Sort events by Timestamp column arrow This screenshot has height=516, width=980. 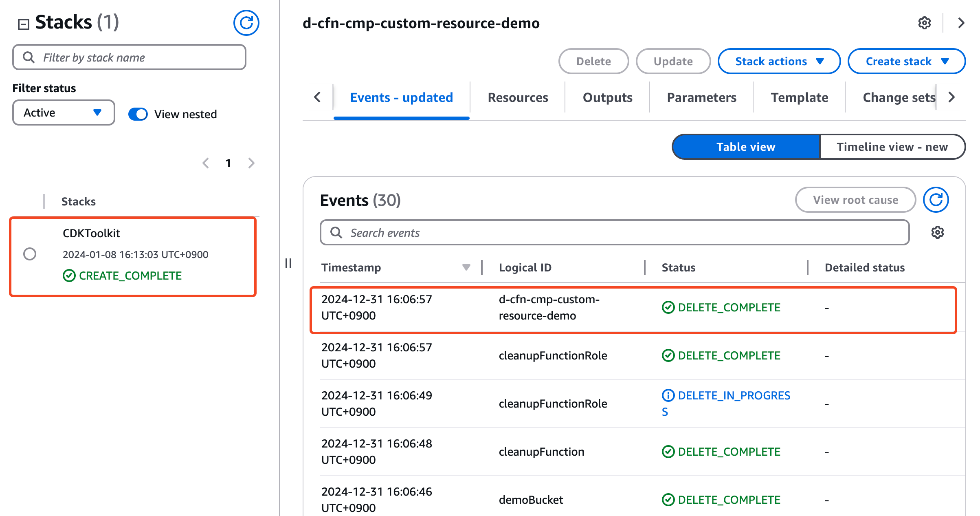[x=466, y=267]
